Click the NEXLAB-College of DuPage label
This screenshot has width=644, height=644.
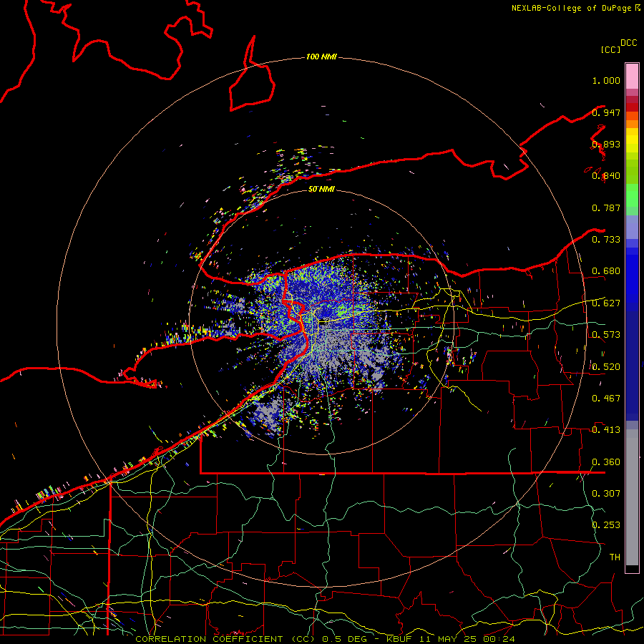pos(571,8)
